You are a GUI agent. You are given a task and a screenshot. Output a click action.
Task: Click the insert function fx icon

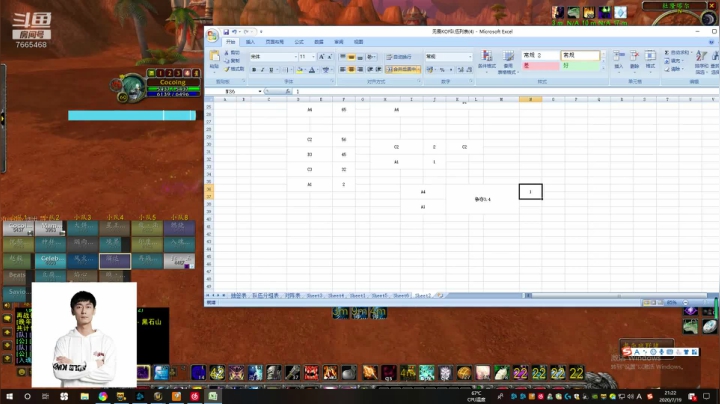[x=288, y=91]
